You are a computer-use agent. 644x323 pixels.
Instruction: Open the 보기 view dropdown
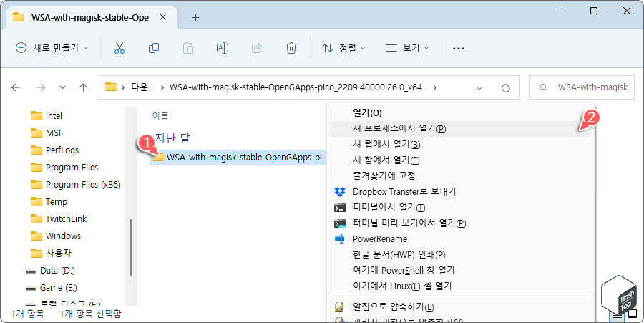pos(407,48)
